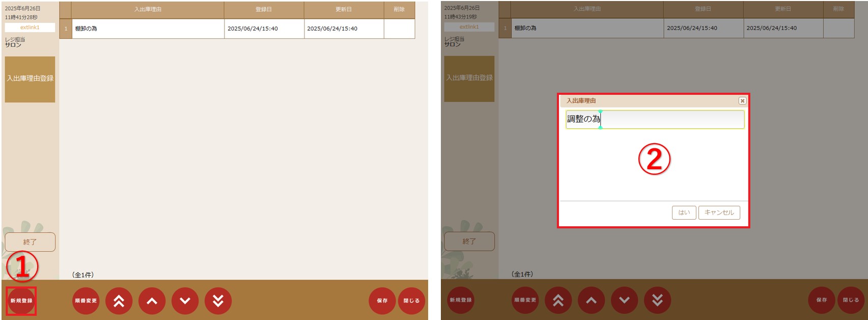The height and width of the screenshot is (320, 868).
Task: Click dimmed 閉じる button in right screen
Action: point(851,300)
